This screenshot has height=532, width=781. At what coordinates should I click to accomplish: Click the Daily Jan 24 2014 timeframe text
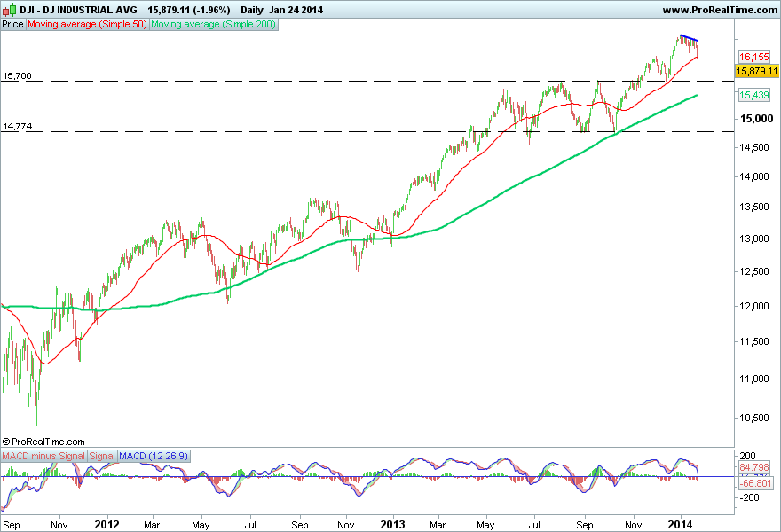point(281,10)
